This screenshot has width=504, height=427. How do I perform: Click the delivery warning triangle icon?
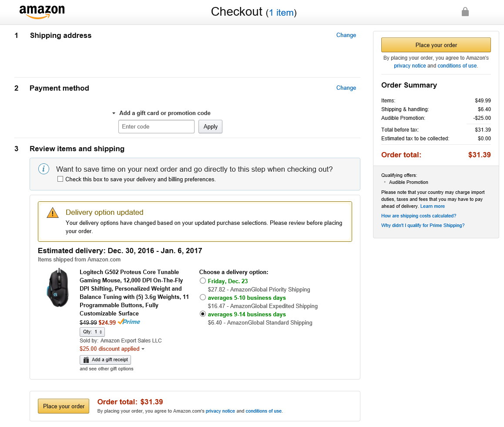click(52, 213)
